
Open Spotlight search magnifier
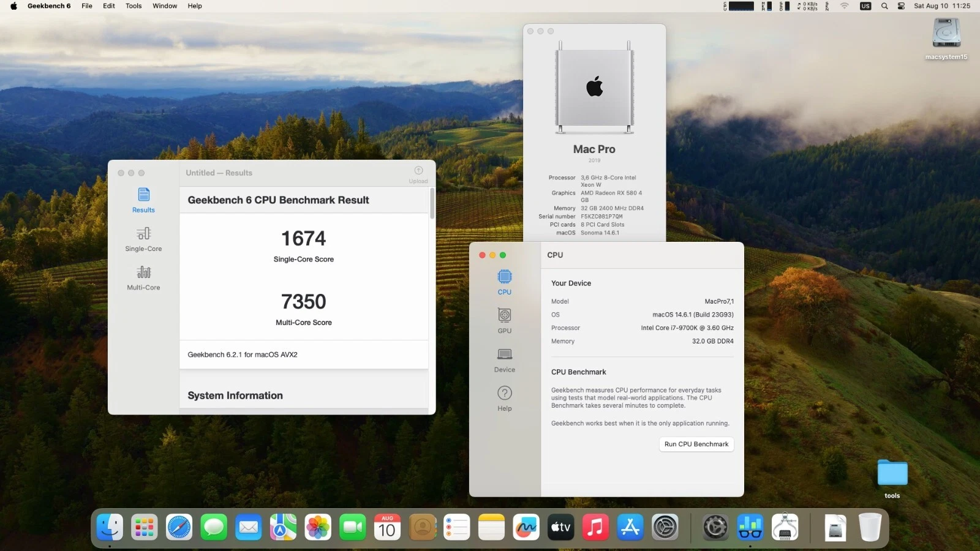(884, 6)
